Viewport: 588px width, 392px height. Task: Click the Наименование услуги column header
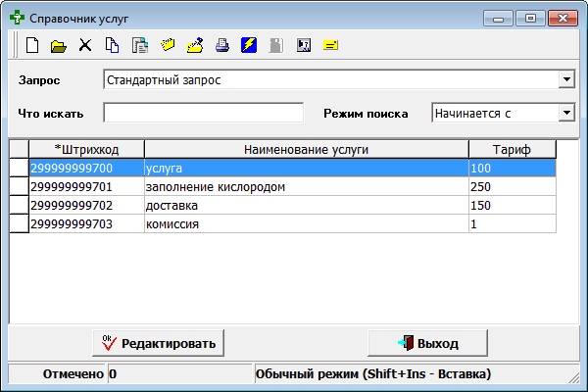[307, 149]
